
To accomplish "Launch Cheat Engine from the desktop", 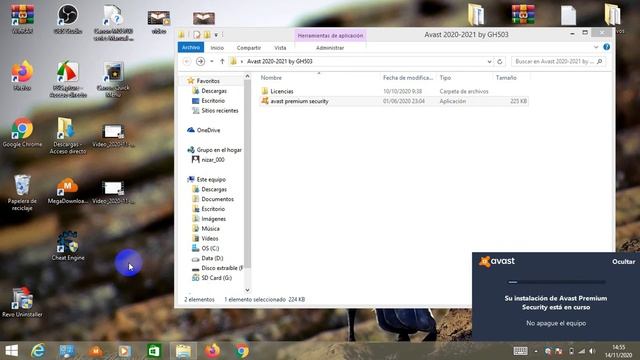I will coord(68,245).
